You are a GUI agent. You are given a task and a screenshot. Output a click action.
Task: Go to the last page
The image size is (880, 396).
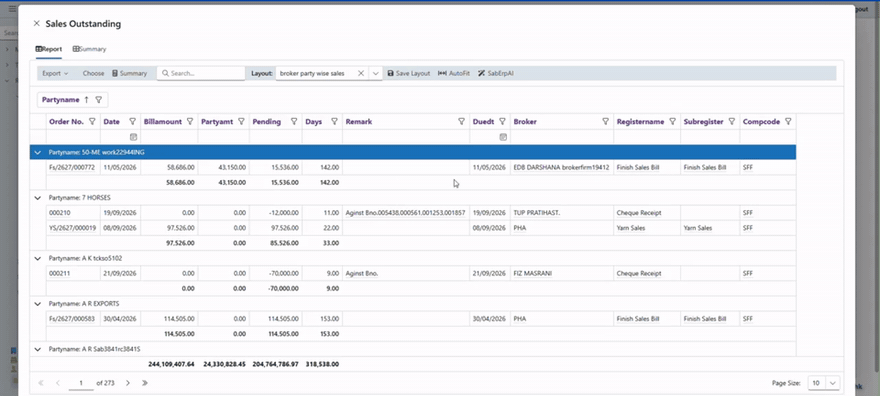tap(145, 383)
